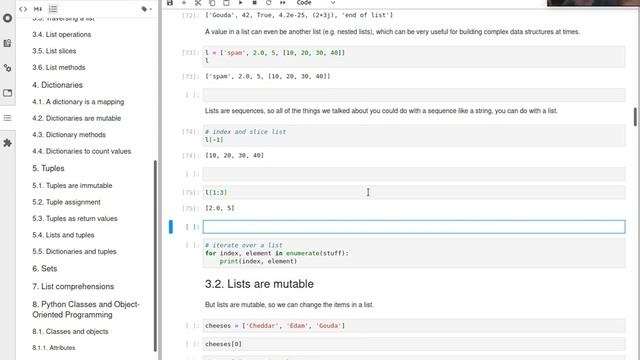This screenshot has height=360, width=640.
Task: Open the sidebar panel below running kernels
Action: tap(7, 43)
